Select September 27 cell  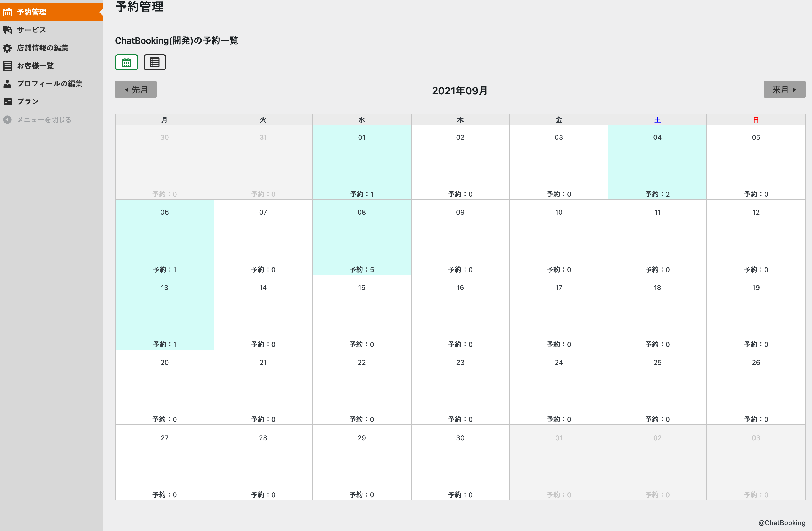pyautogui.click(x=164, y=462)
